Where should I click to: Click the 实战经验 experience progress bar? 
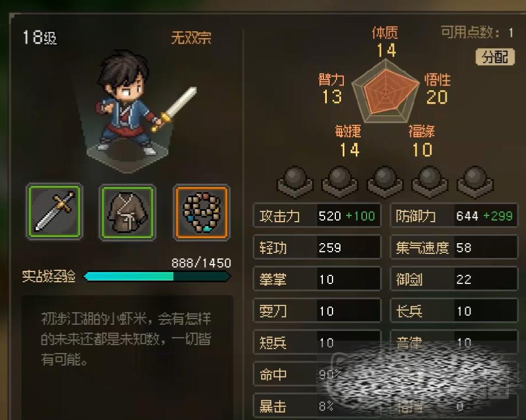click(x=157, y=276)
